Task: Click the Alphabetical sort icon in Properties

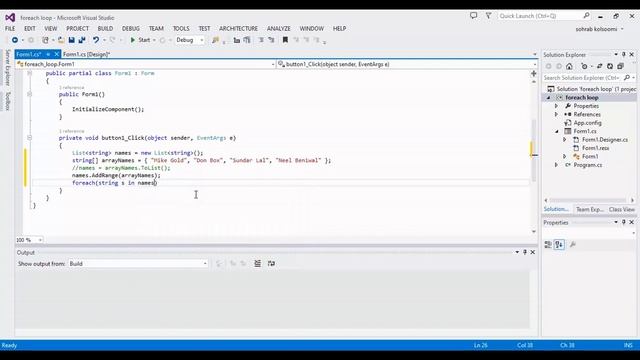Action: click(x=559, y=244)
